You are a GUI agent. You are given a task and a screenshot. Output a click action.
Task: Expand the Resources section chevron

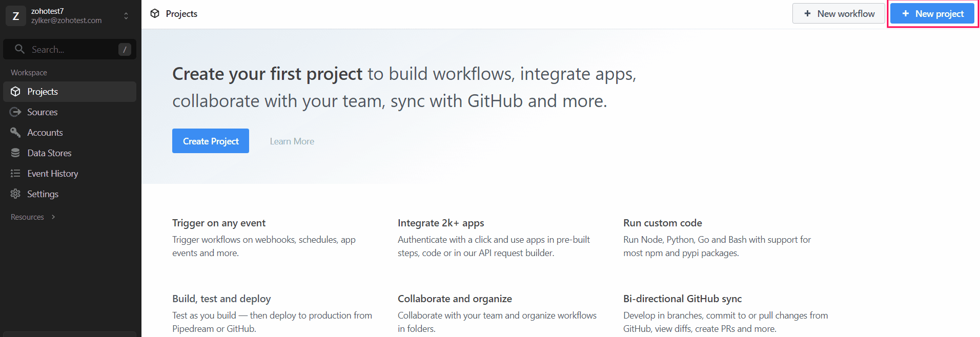53,217
